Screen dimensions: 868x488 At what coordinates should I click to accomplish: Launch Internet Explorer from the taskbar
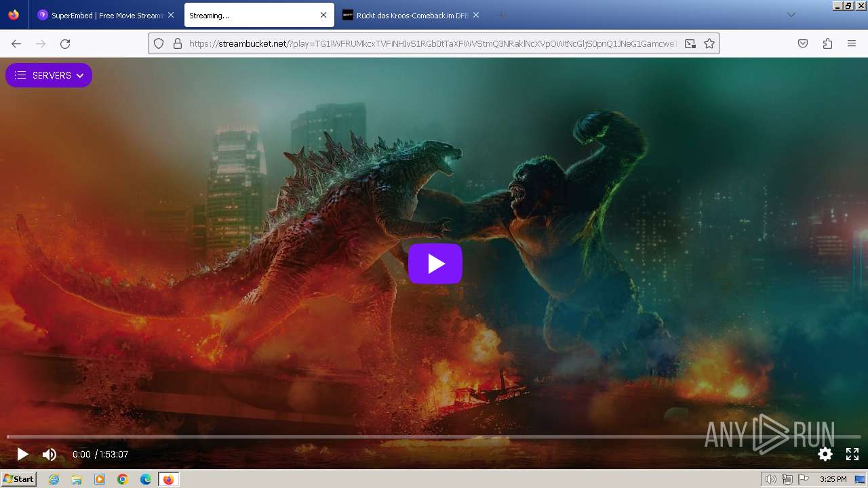coord(54,479)
